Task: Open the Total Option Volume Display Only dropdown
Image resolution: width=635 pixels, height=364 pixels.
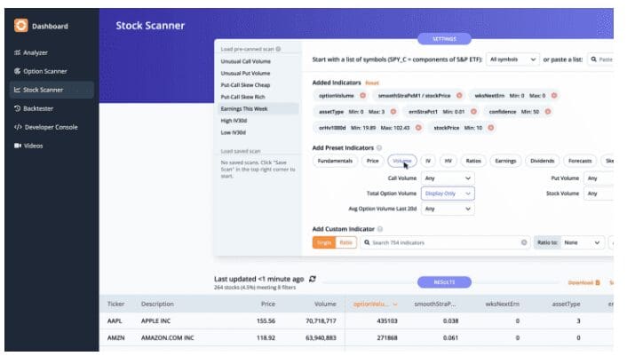Action: (448, 193)
